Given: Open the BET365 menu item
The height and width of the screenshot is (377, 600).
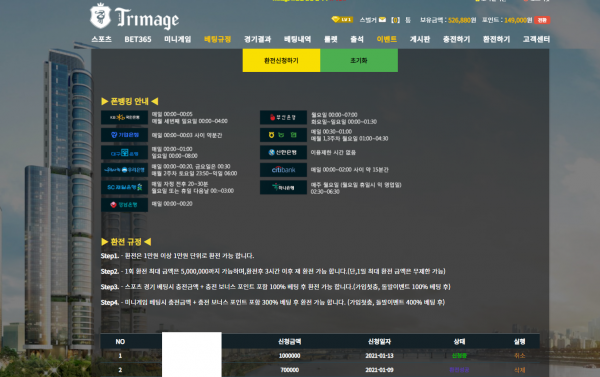Looking at the screenshot, I should (138, 39).
